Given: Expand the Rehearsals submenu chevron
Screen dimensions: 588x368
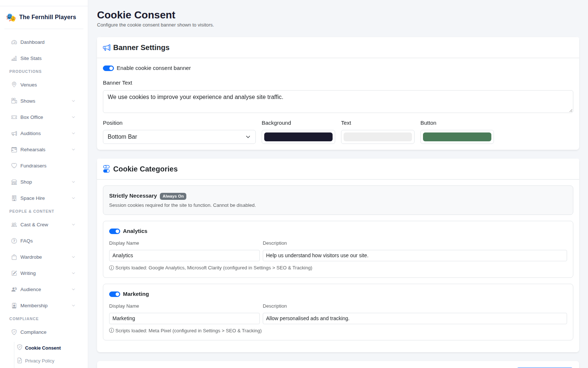Looking at the screenshot, I should (x=73, y=150).
